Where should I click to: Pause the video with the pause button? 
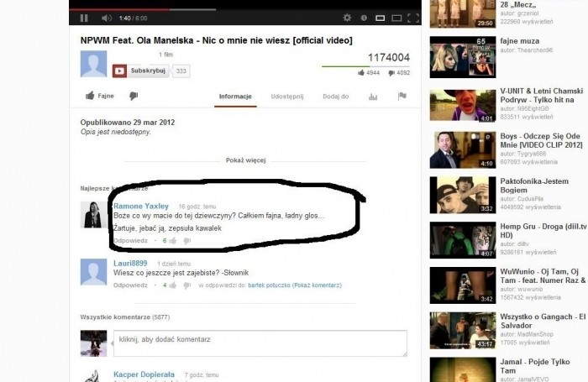click(84, 18)
